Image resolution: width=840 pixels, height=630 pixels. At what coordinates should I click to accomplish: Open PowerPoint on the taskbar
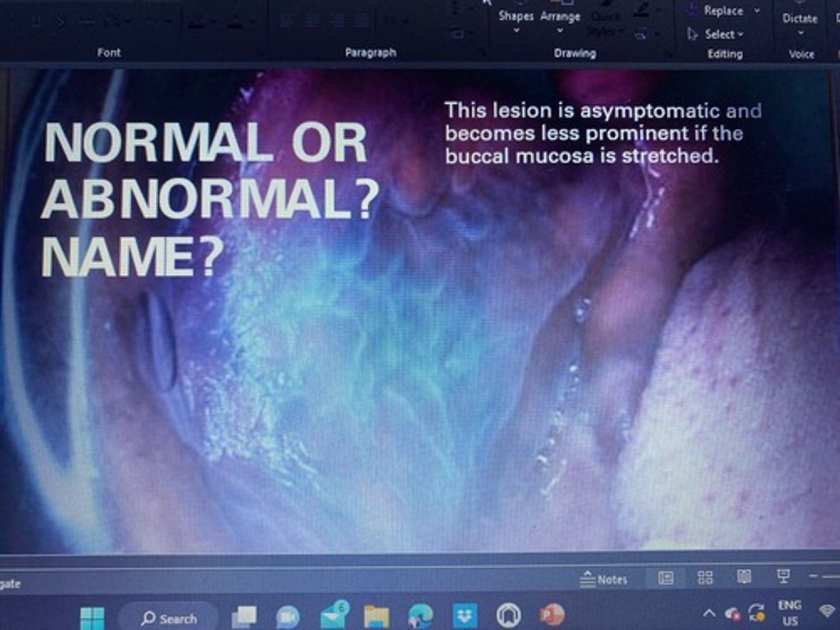pos(552,614)
